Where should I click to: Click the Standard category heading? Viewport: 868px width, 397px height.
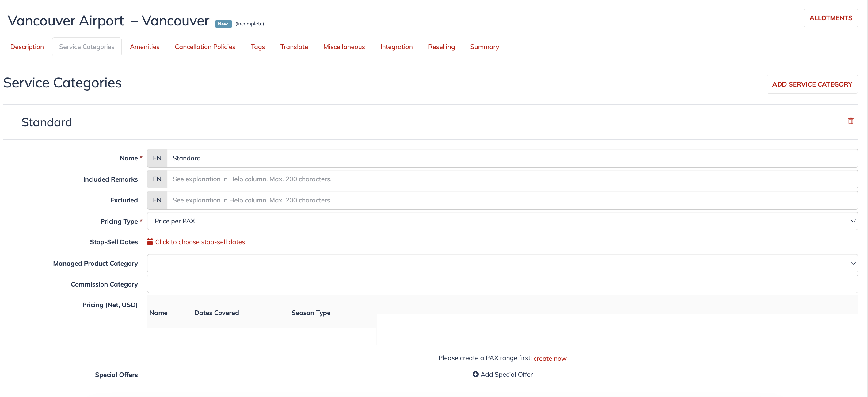47,122
